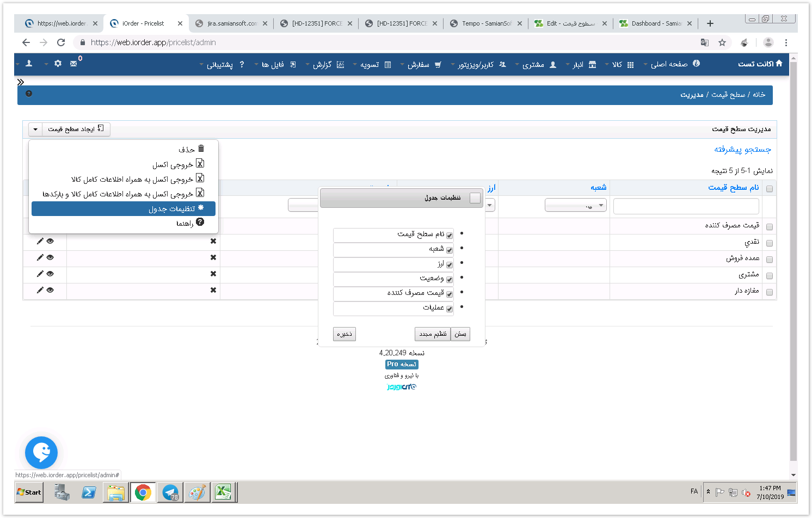The height and width of the screenshot is (518, 812).
Task: Click the eye view icon in the مغازه دار row
Action: click(50, 291)
